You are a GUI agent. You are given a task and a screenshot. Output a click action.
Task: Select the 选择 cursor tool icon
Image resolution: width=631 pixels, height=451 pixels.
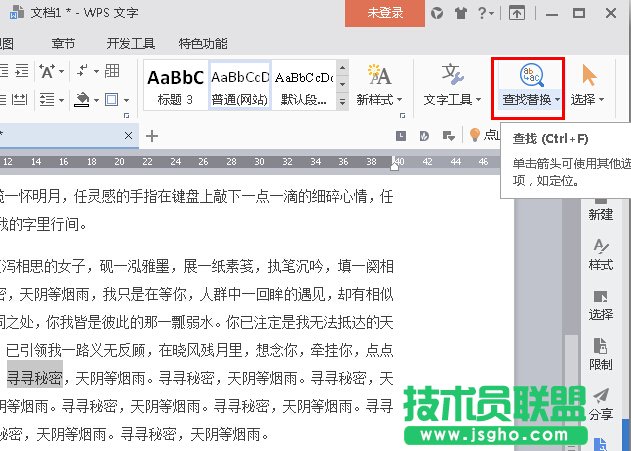pyautogui.click(x=589, y=77)
